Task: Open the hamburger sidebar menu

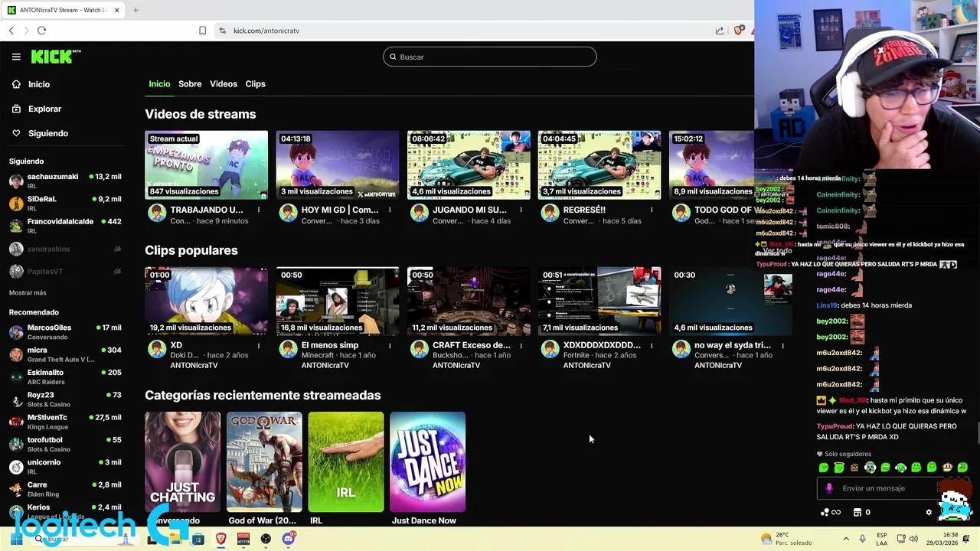Action: pyautogui.click(x=16, y=57)
